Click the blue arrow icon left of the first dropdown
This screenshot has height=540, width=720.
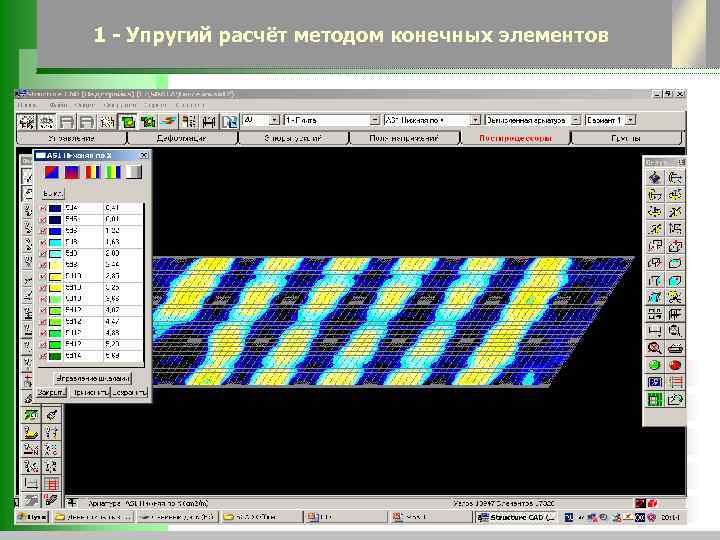229,122
